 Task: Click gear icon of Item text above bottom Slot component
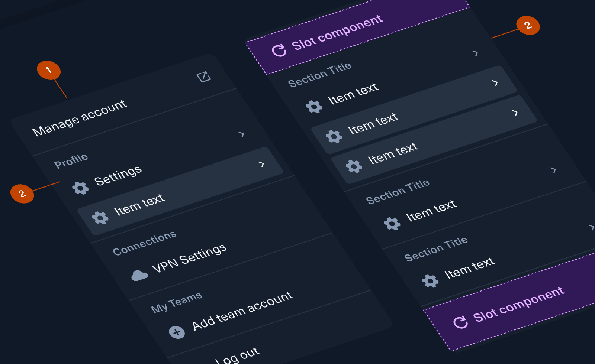[x=431, y=281]
